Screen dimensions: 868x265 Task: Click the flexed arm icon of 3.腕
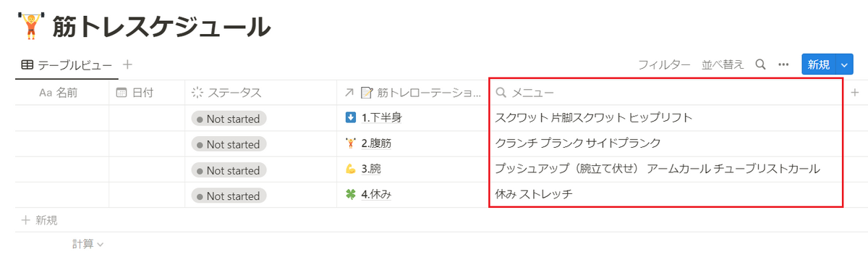point(351,169)
